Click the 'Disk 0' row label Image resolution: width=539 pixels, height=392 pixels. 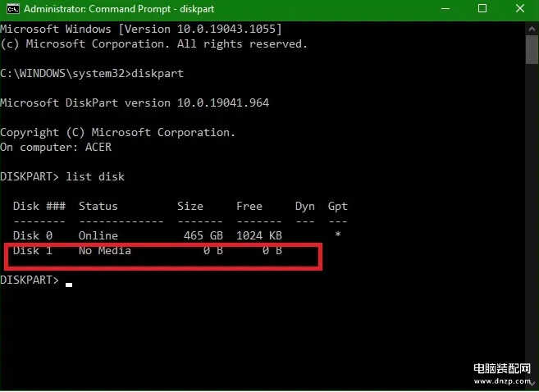tap(33, 235)
